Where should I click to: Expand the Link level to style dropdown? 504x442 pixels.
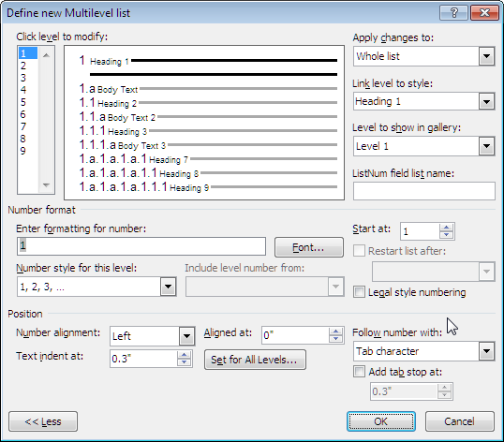tap(486, 101)
